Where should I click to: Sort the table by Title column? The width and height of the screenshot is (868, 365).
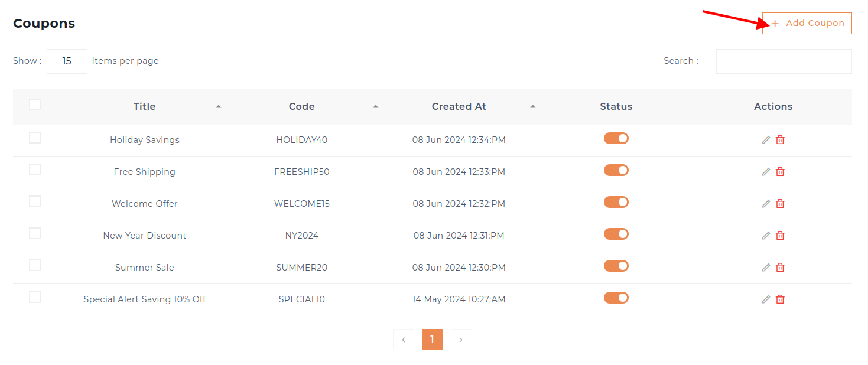point(218,107)
